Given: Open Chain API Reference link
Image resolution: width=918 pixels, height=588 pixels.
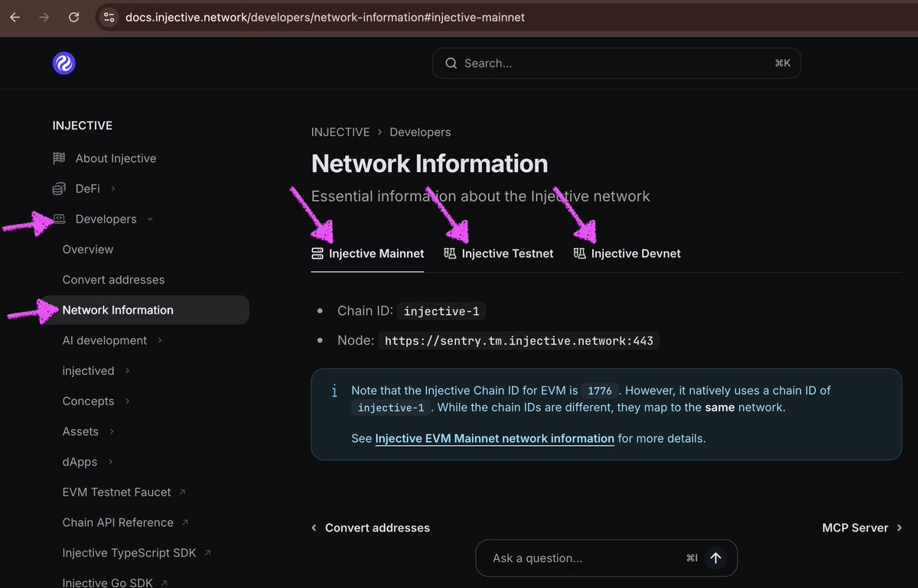Looking at the screenshot, I should [x=118, y=522].
